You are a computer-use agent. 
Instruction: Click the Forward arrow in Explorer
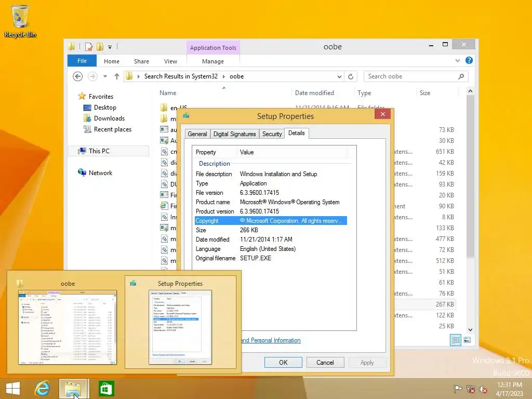tap(92, 76)
